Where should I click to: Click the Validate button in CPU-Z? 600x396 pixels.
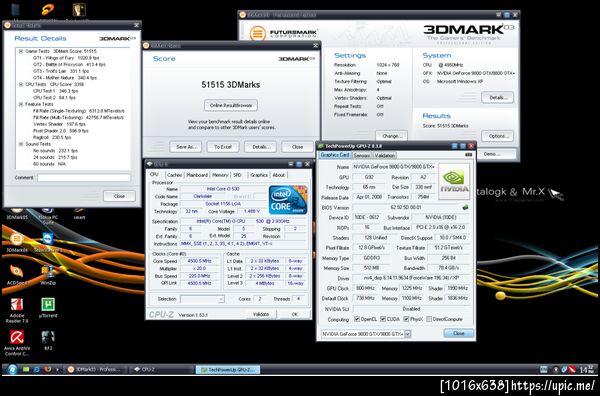(x=261, y=314)
